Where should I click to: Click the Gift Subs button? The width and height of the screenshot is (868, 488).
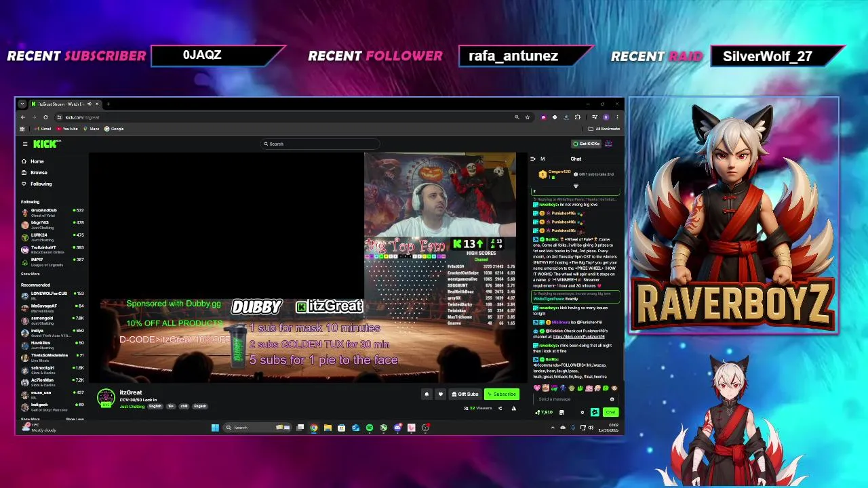465,394
